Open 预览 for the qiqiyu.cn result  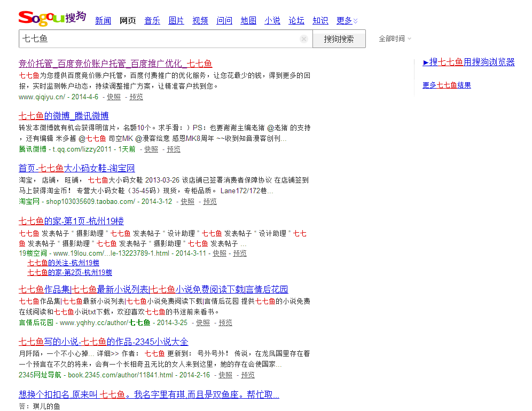[136, 97]
